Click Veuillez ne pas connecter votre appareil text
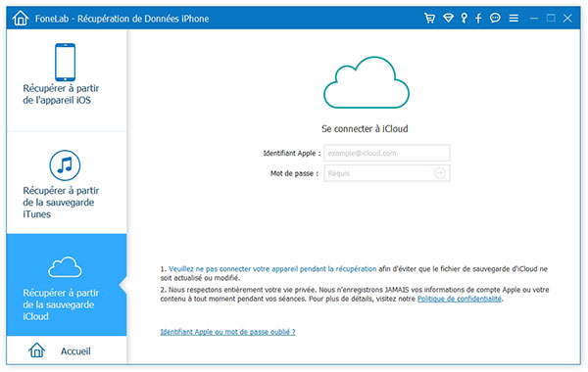Viewport: 588px width, 372px height. tap(272, 269)
